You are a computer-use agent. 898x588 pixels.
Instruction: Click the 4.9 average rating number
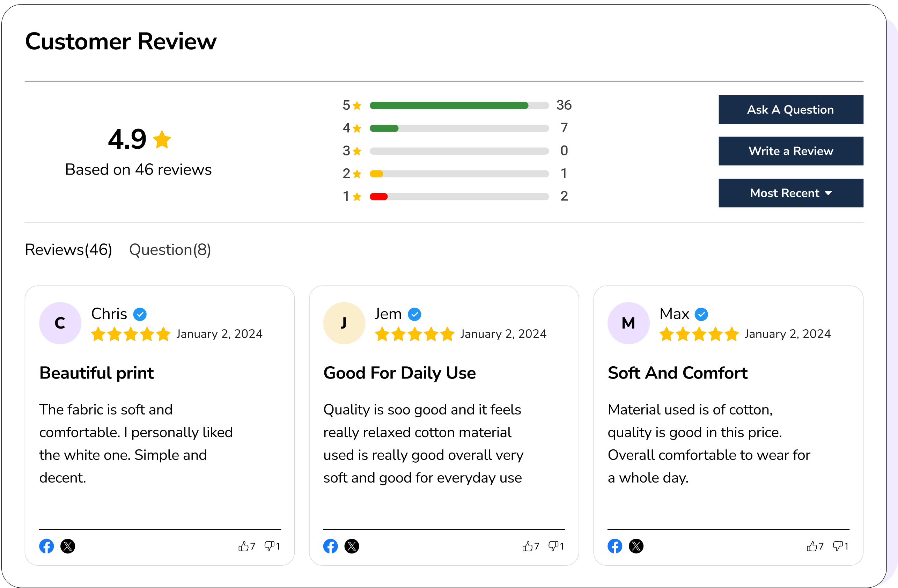(127, 139)
